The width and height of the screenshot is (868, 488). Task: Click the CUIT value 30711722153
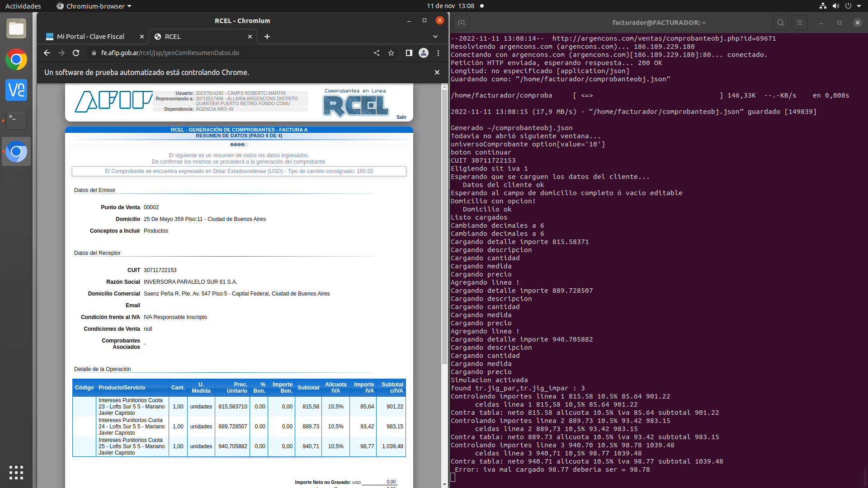(x=160, y=270)
